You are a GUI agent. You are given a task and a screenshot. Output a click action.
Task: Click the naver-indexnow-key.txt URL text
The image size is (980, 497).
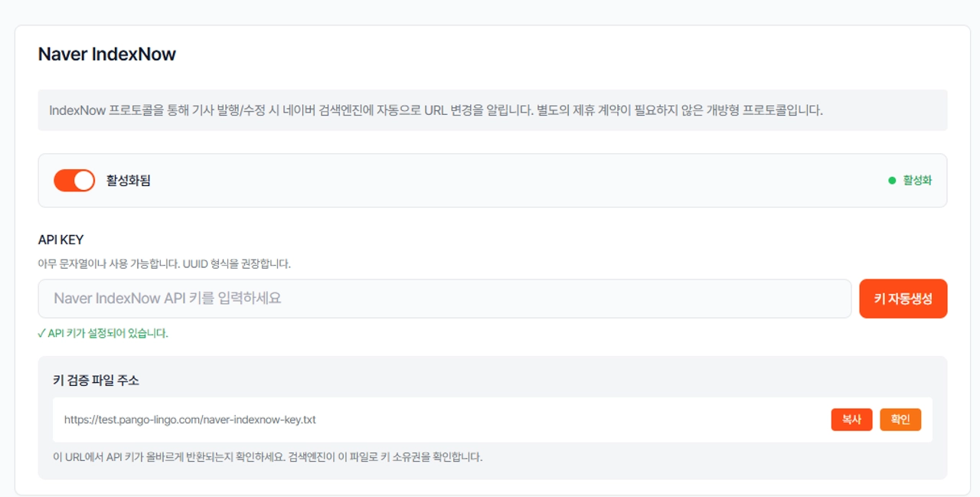click(190, 420)
